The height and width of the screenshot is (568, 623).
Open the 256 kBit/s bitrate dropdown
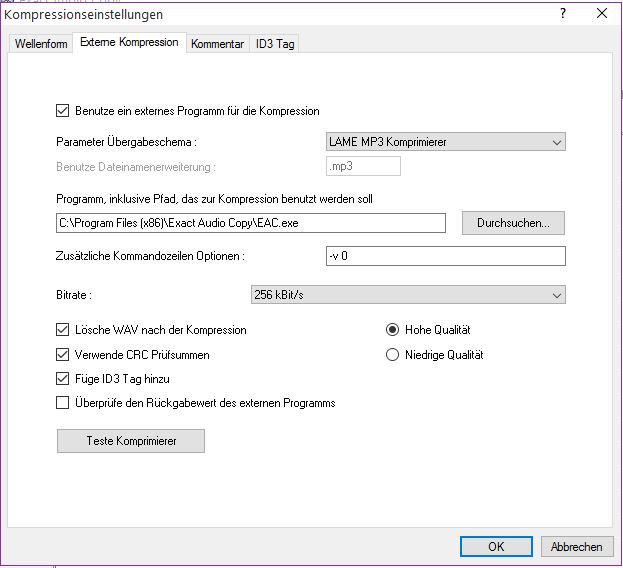[x=407, y=295]
